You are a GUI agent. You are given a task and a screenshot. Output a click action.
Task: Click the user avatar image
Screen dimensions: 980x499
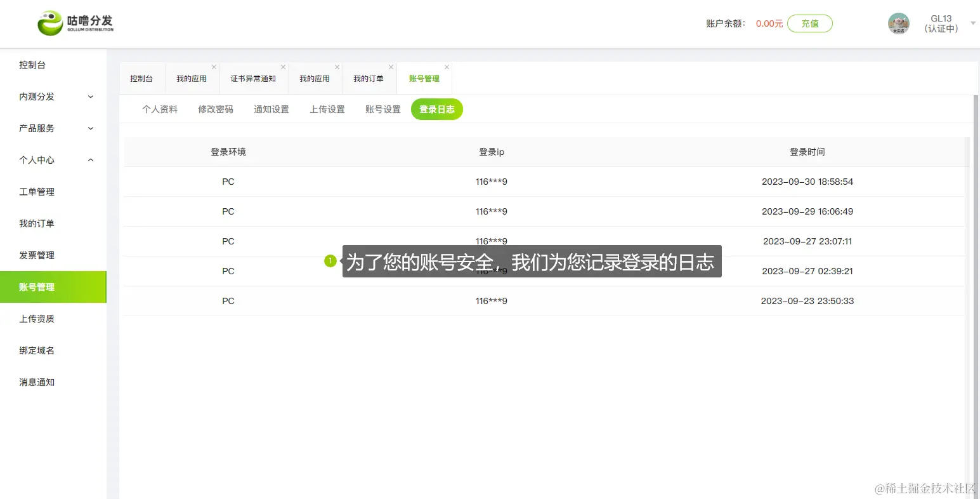(899, 23)
